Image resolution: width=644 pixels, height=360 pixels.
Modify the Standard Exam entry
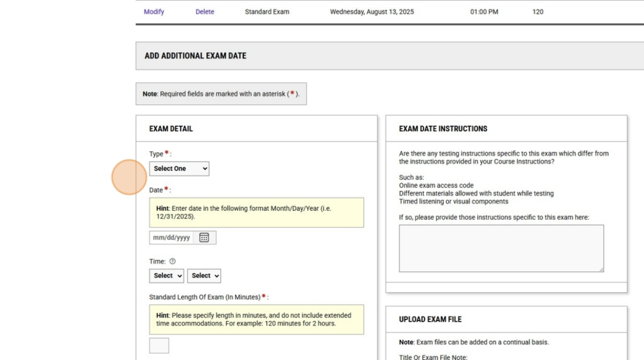[x=154, y=12]
